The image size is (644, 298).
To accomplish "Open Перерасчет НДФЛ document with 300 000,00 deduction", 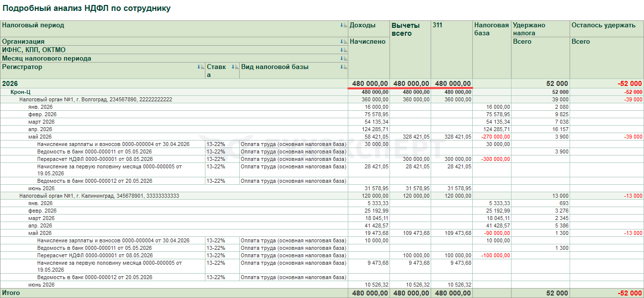I will [x=94, y=159].
